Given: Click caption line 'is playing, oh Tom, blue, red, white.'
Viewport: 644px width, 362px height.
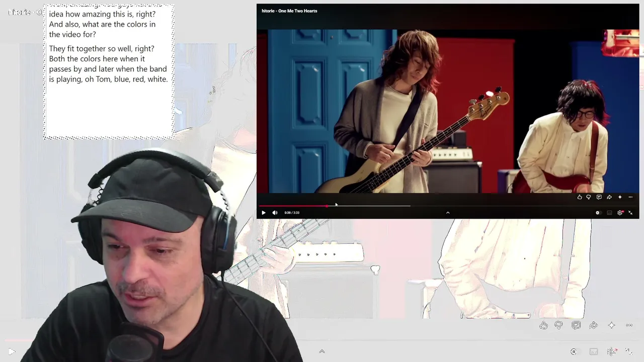Looking at the screenshot, I should [108, 79].
